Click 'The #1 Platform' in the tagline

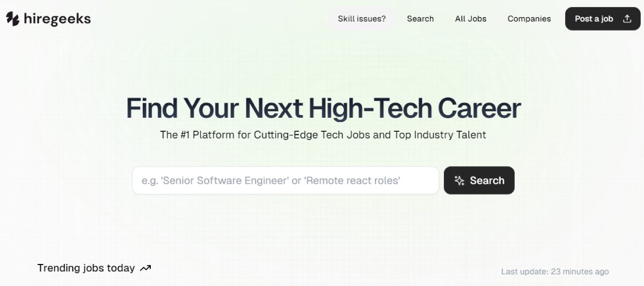(x=197, y=134)
